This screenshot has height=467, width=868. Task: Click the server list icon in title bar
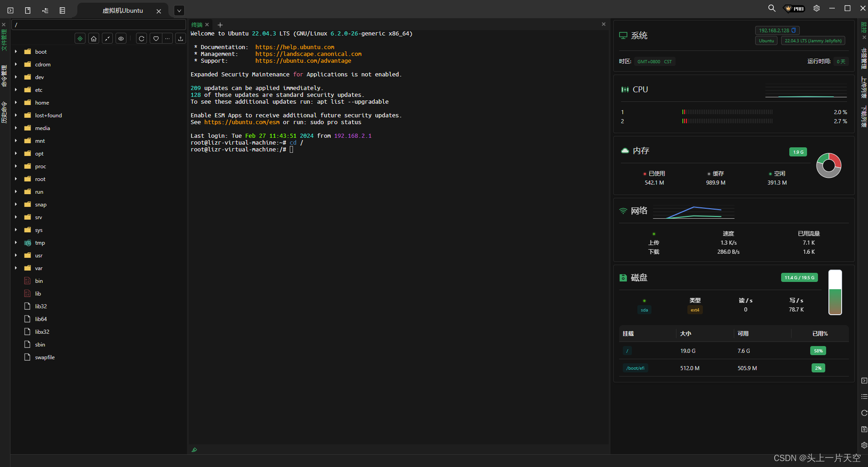point(62,10)
